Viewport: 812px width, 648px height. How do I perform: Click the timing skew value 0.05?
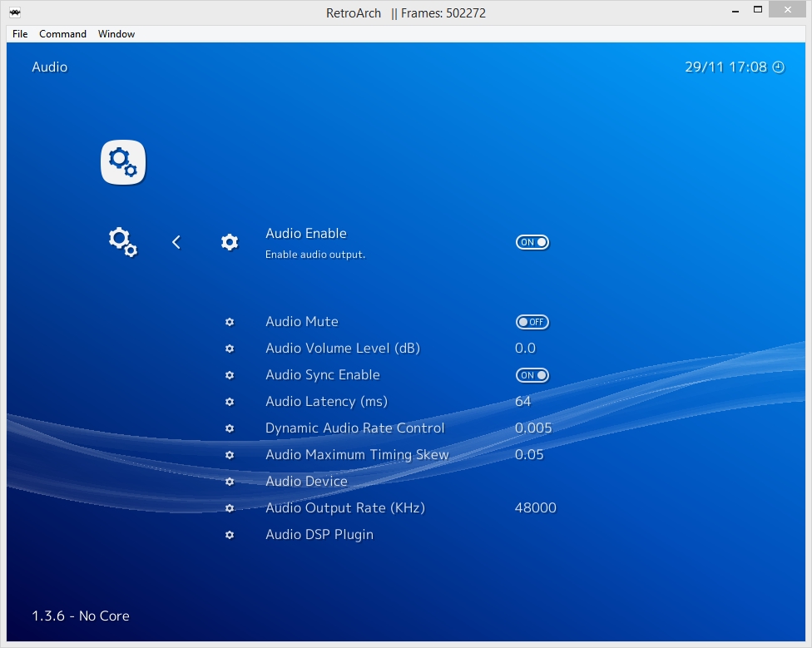click(529, 455)
